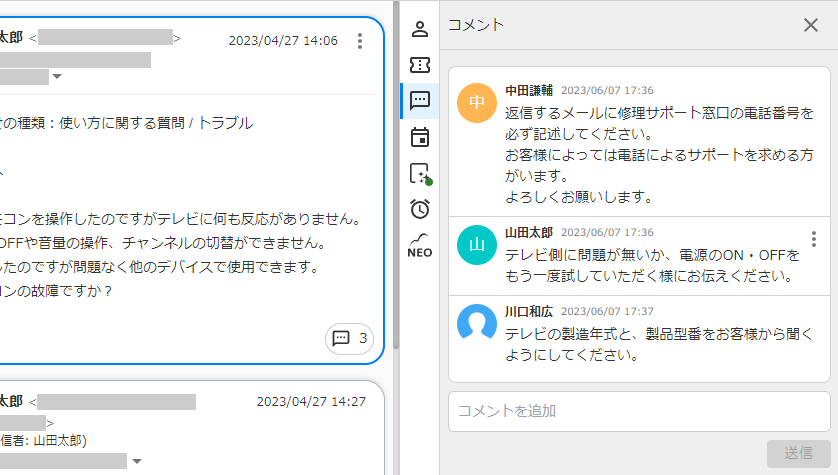Click message line ending チャンネルの切替ができません。
Image resolution: width=838 pixels, height=475 pixels.
tap(163, 243)
